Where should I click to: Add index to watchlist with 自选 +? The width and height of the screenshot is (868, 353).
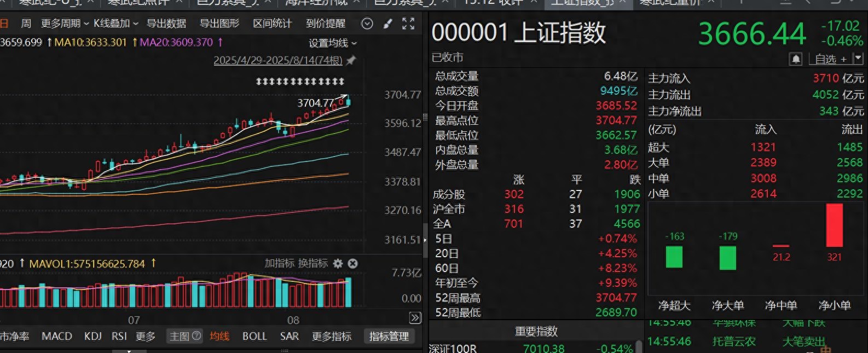coord(830,59)
